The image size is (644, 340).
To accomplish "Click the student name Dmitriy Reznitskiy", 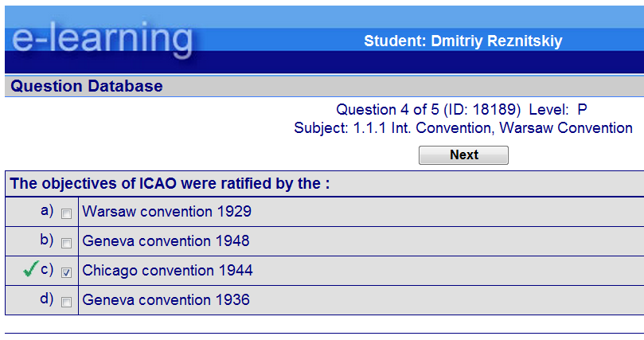I will [x=463, y=41].
